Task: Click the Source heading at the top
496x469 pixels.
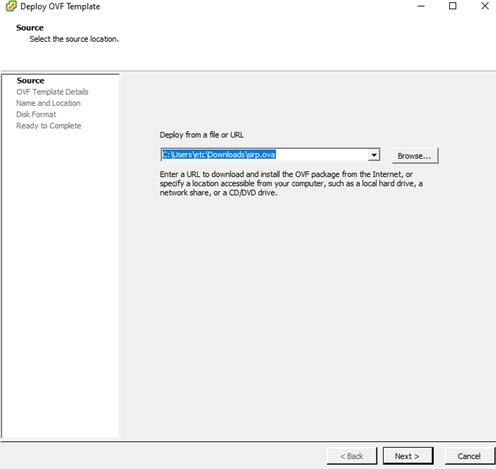Action: [30, 28]
